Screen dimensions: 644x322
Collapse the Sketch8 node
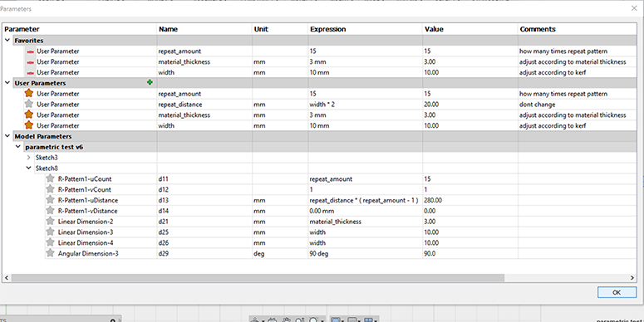pyautogui.click(x=28, y=168)
